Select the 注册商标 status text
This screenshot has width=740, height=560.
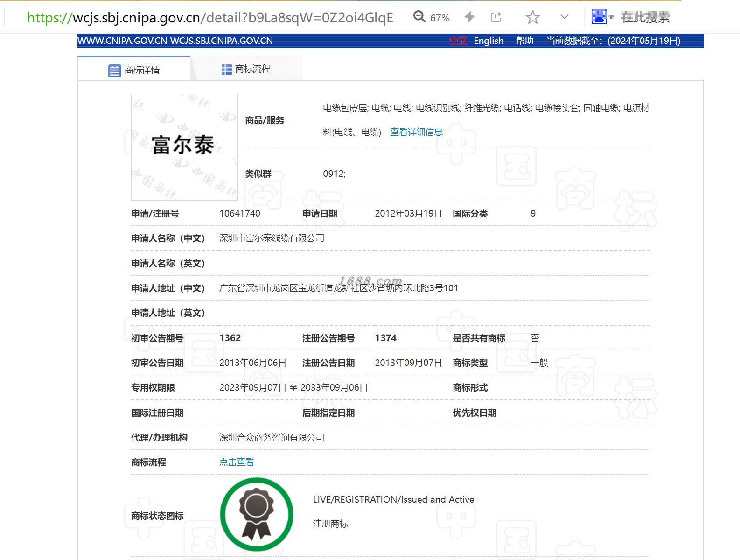330,524
